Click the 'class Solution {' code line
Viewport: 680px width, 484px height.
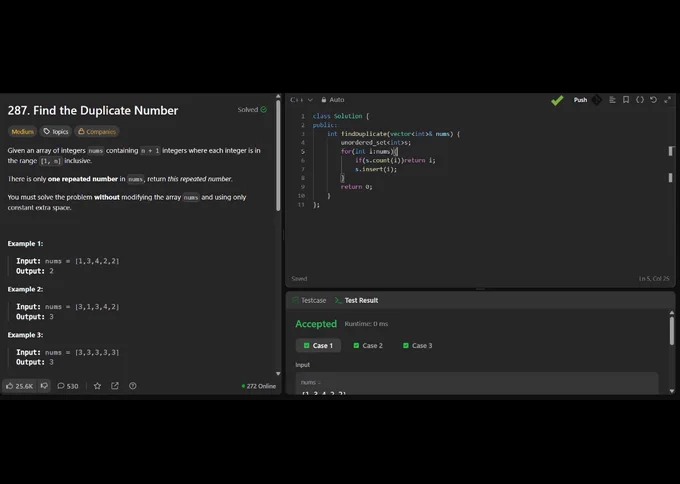341,116
